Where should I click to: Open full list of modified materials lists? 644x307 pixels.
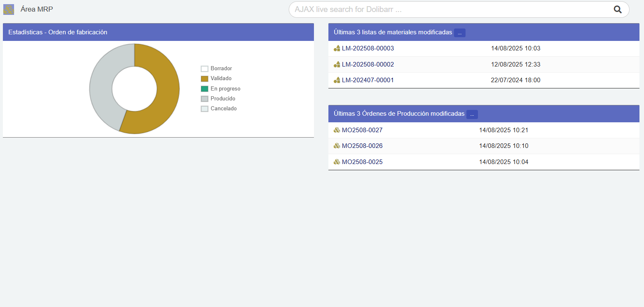[x=459, y=33]
